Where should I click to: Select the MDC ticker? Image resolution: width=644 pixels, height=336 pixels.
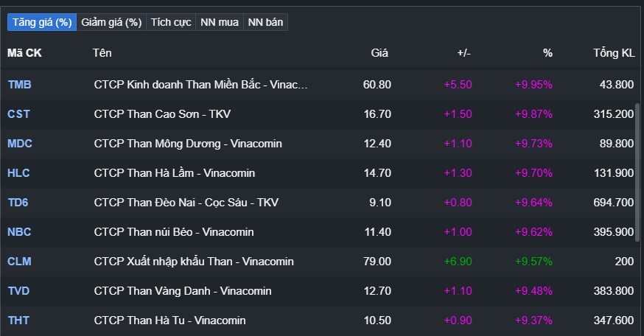(x=20, y=144)
